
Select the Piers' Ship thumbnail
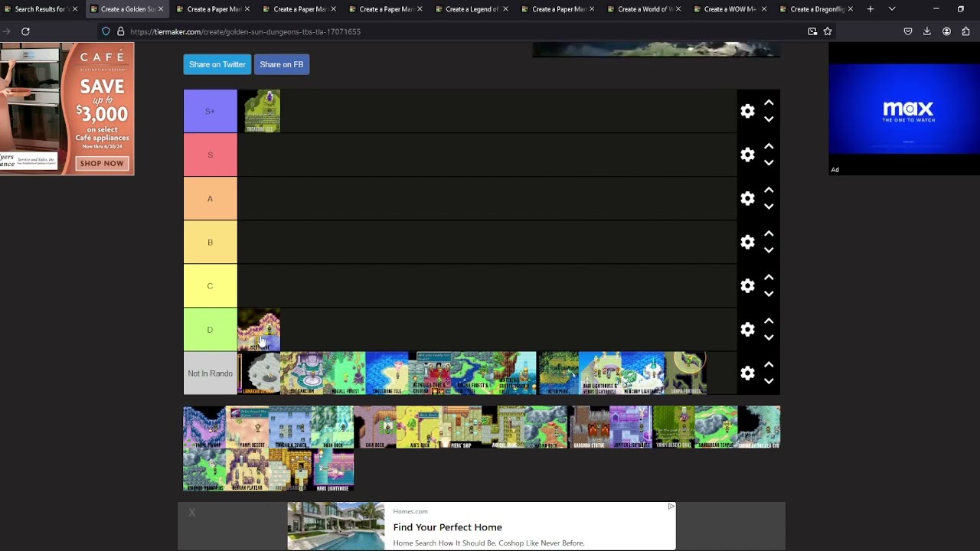pyautogui.click(x=461, y=427)
